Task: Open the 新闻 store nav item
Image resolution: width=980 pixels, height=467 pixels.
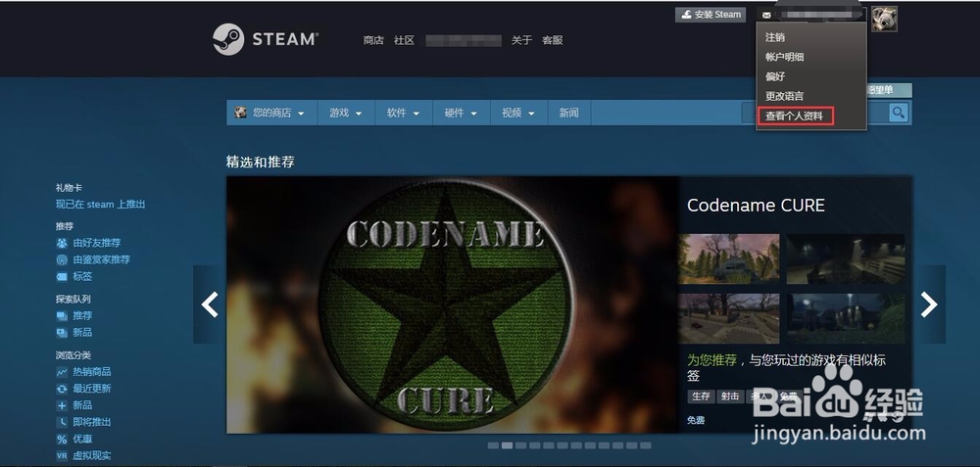Action: pos(568,113)
